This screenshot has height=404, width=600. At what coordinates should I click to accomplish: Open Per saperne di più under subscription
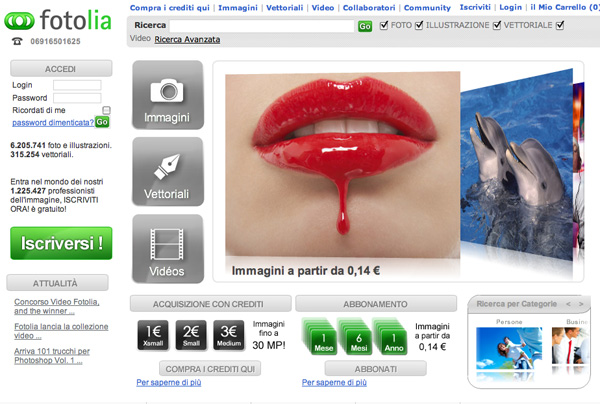334,383
